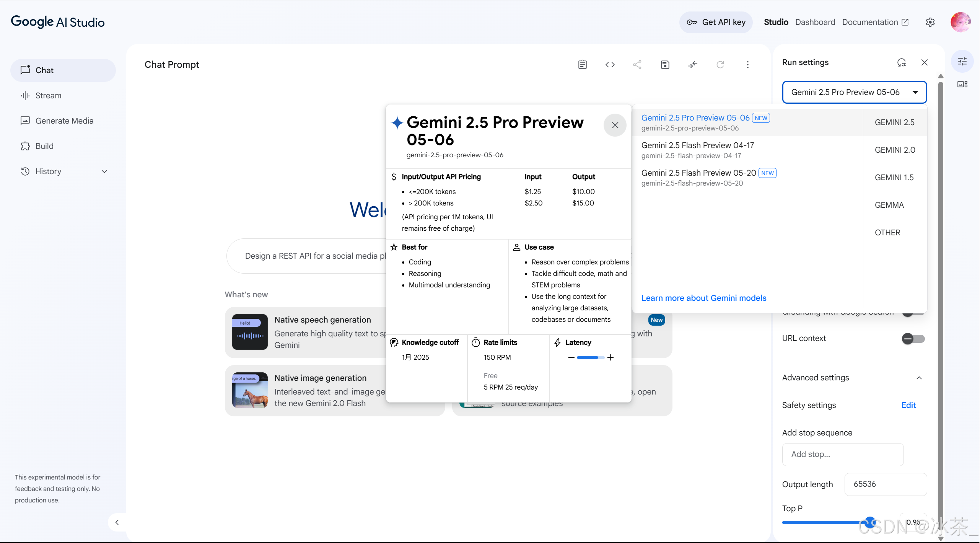Open the Documentation external link
Image resolution: width=980 pixels, height=543 pixels.
875,22
